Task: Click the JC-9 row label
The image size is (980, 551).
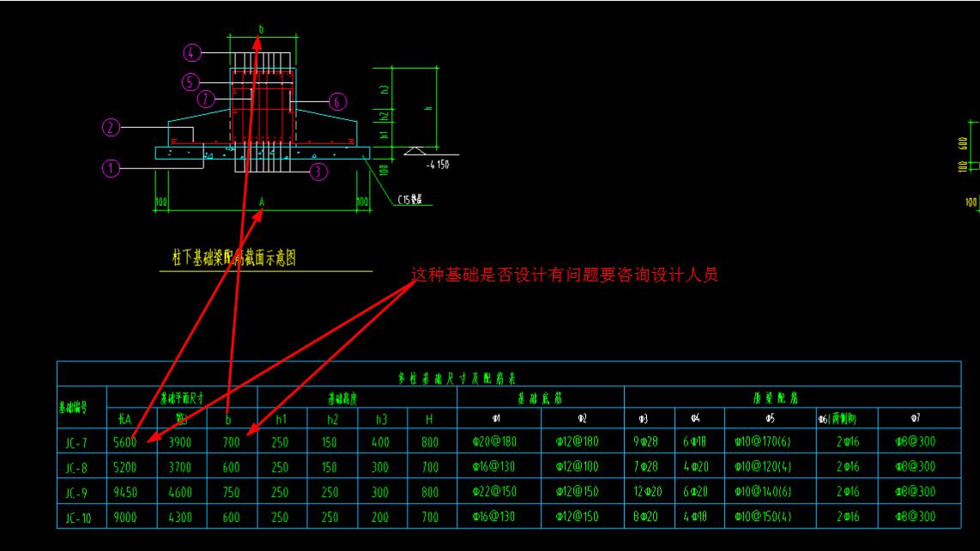Action: (76, 493)
